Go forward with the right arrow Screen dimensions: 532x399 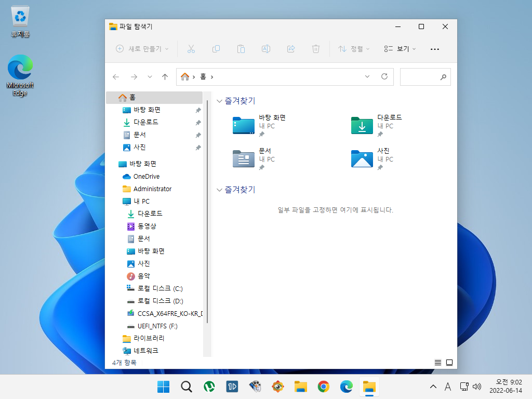pyautogui.click(x=134, y=77)
